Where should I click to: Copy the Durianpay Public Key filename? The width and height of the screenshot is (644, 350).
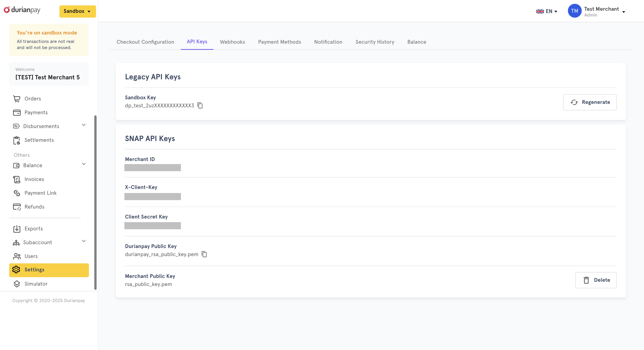[x=204, y=254]
